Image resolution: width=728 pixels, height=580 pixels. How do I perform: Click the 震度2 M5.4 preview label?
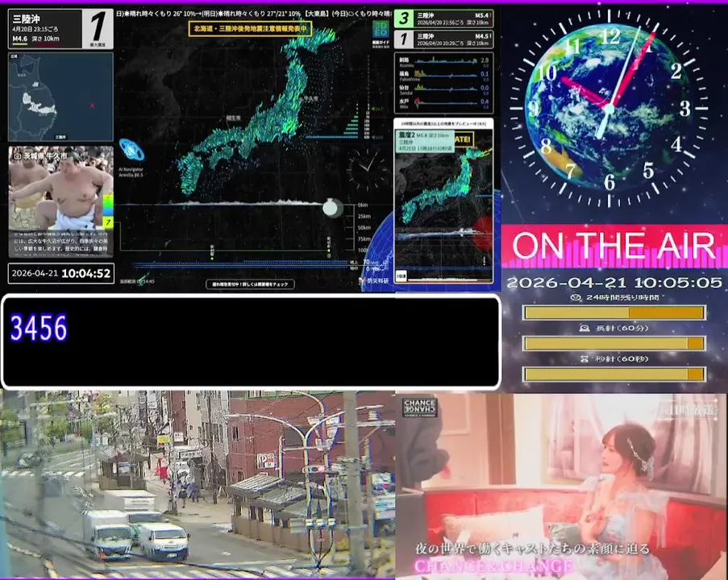[425, 141]
